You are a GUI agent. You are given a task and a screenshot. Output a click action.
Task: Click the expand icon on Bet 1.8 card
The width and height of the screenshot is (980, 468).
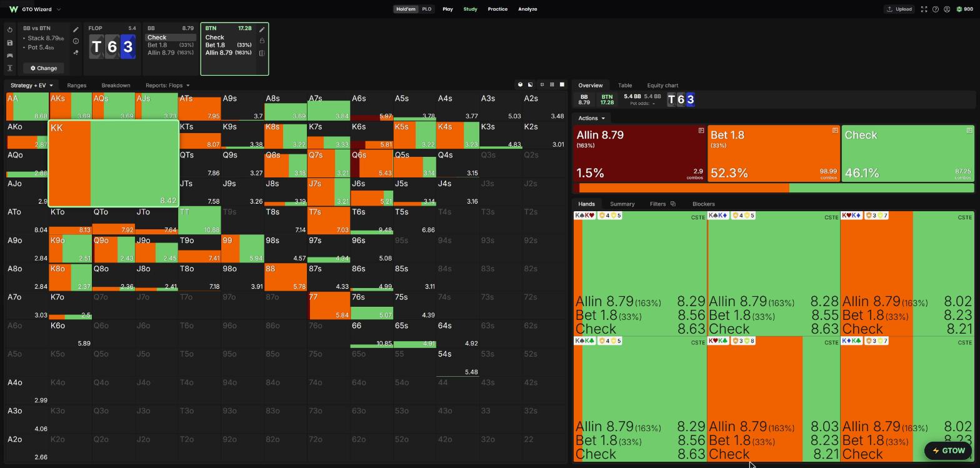(835, 131)
